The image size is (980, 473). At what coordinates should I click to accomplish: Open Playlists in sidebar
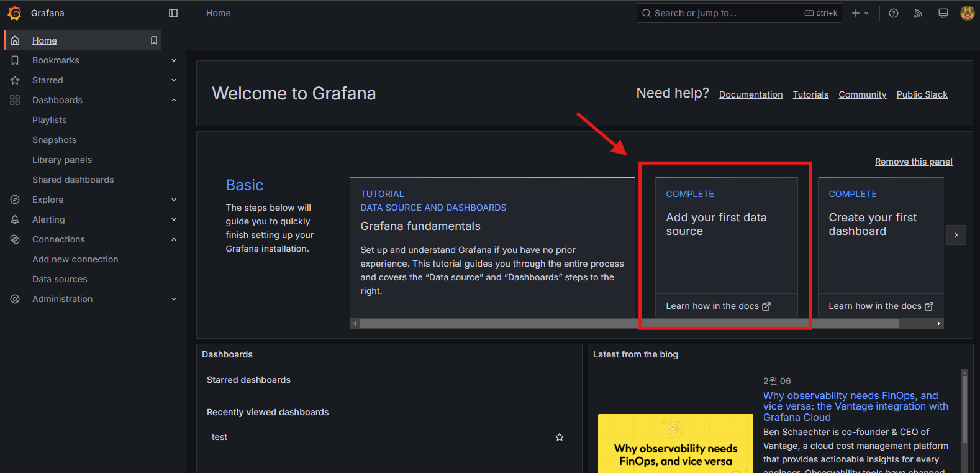coord(49,120)
